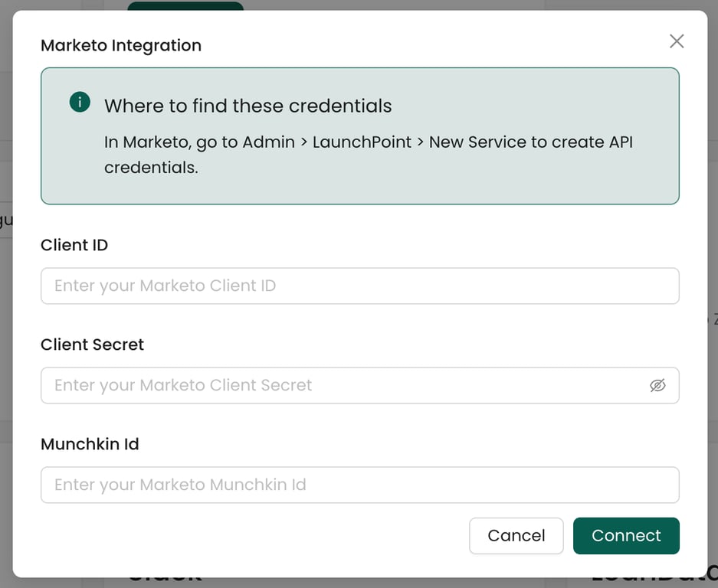Click 'credentials.' on the banner's second line
The image size is (718, 588).
[151, 167]
